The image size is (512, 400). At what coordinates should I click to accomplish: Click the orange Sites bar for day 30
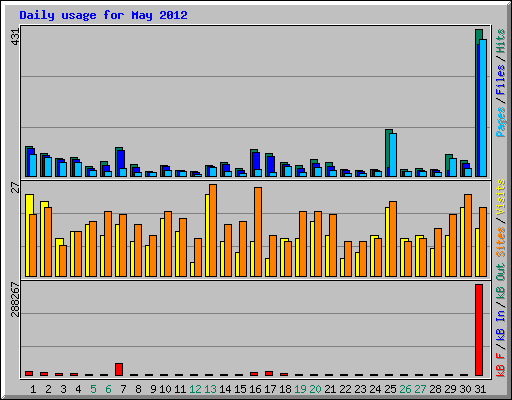(x=468, y=235)
